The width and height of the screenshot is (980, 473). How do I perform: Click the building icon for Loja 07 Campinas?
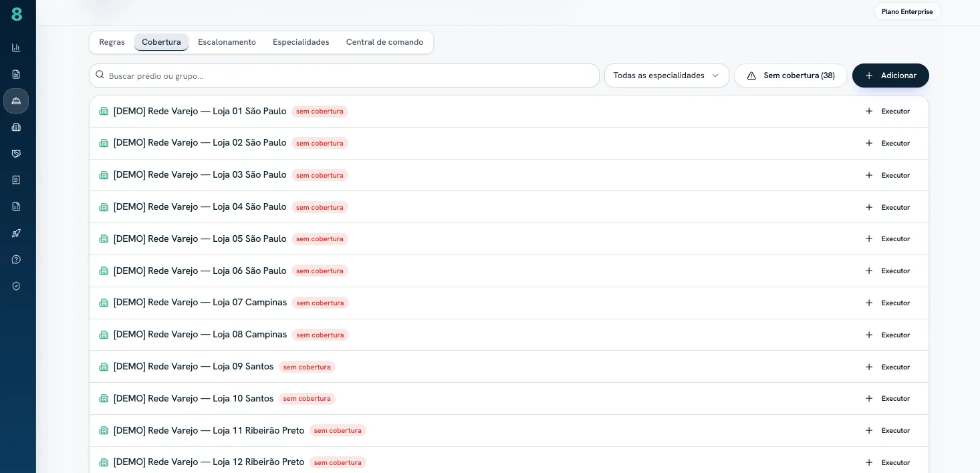pos(104,303)
